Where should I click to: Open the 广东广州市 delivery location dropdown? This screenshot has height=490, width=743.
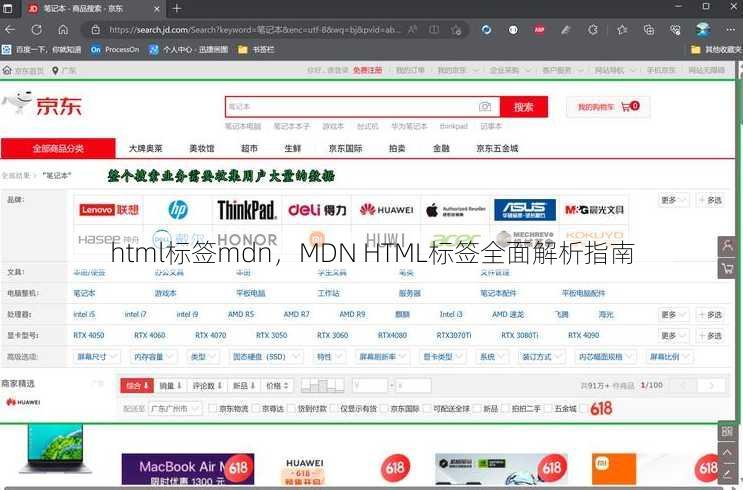(x=175, y=408)
